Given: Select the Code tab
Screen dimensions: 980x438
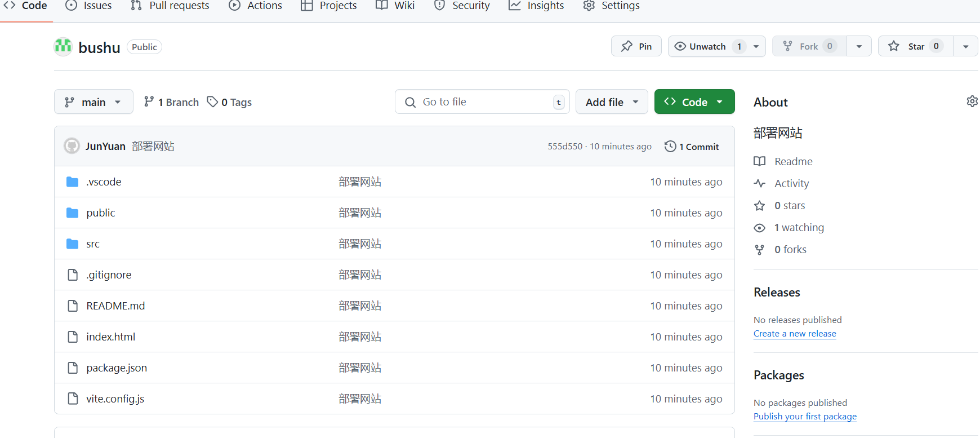Looking at the screenshot, I should pyautogui.click(x=26, y=6).
